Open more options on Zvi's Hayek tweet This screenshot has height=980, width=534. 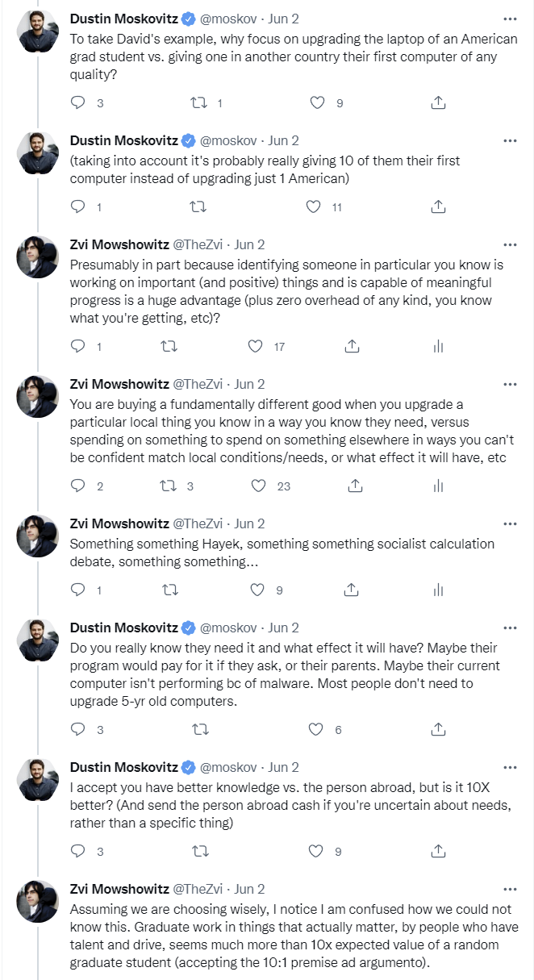pos(509,523)
